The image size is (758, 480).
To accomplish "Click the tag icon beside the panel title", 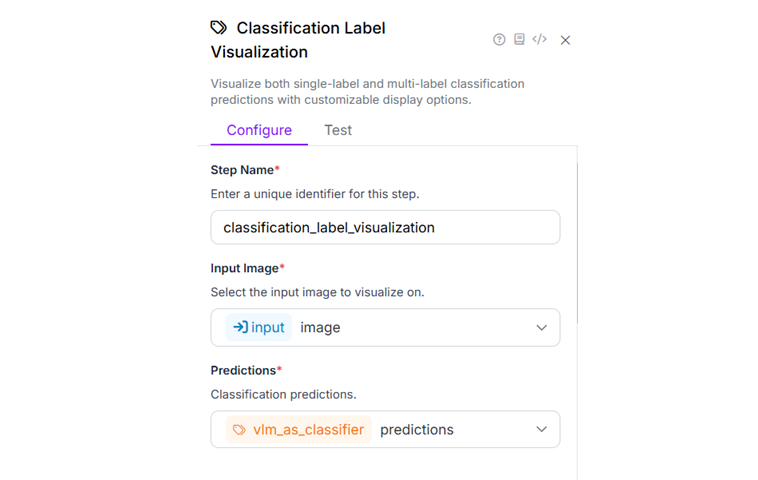I will coord(219,28).
